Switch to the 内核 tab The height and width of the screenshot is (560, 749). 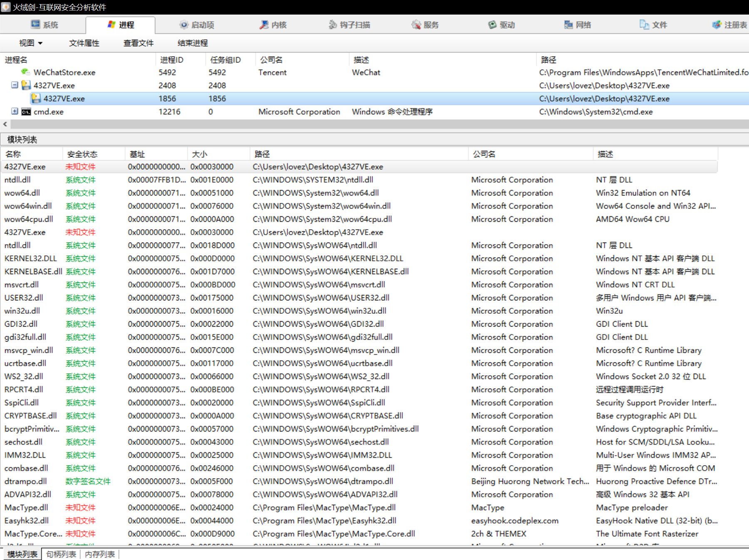click(273, 25)
